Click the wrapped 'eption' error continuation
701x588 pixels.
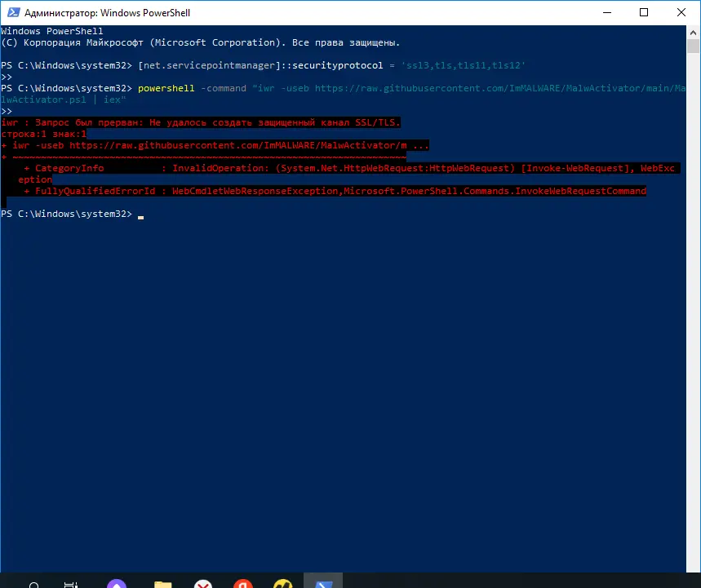tap(35, 179)
